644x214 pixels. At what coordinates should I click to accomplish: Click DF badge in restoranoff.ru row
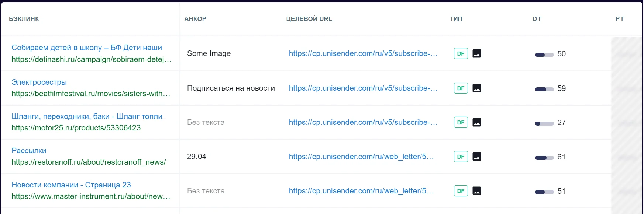(461, 157)
